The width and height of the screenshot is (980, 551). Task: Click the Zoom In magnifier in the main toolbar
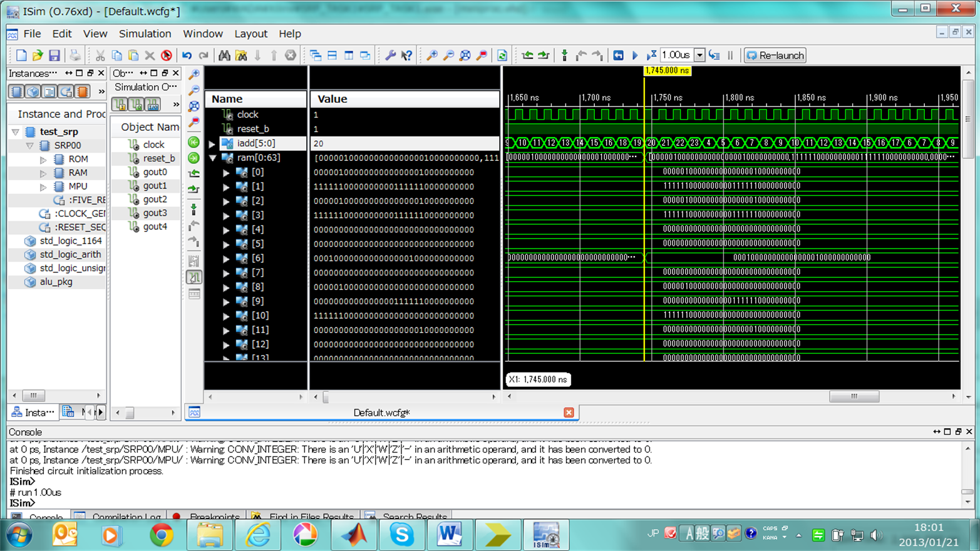tap(432, 56)
